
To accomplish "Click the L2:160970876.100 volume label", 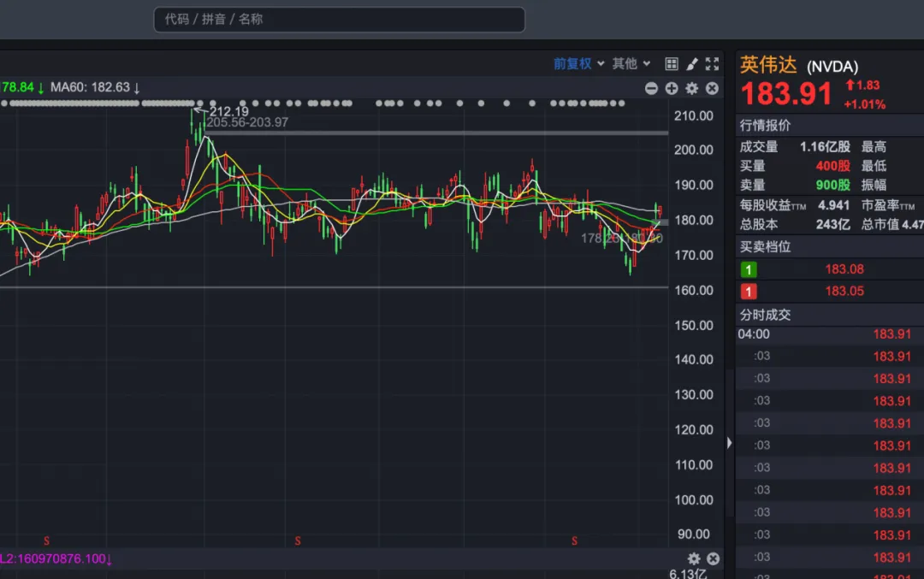I will 56,558.
